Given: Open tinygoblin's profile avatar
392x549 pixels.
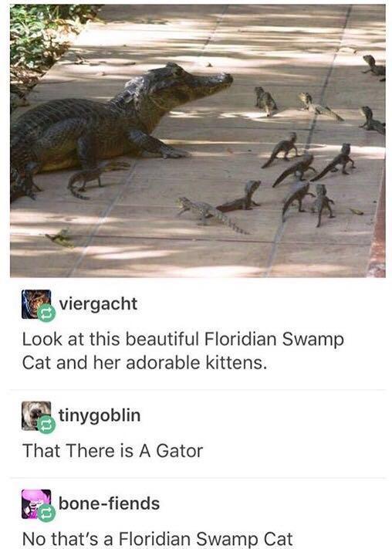Looking at the screenshot, I should point(36,415).
